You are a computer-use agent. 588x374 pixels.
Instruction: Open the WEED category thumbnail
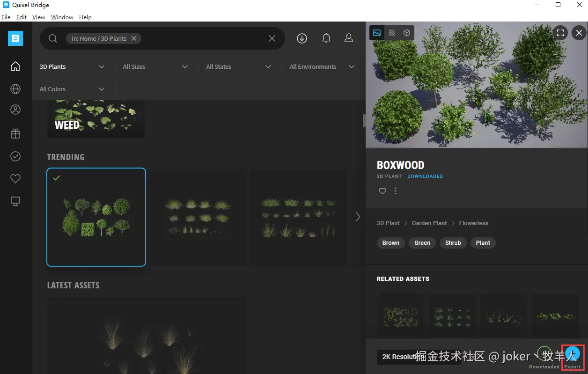96,119
